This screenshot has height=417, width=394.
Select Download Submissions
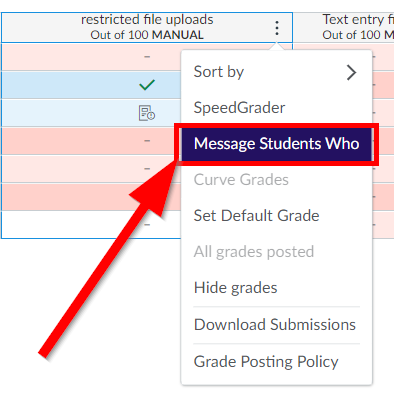[276, 325]
